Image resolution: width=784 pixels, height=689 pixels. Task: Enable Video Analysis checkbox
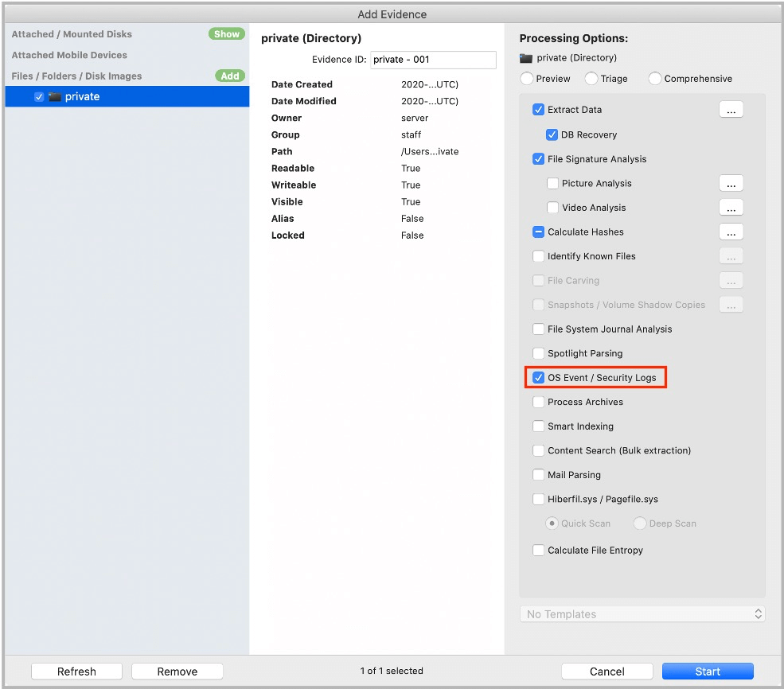pos(552,208)
